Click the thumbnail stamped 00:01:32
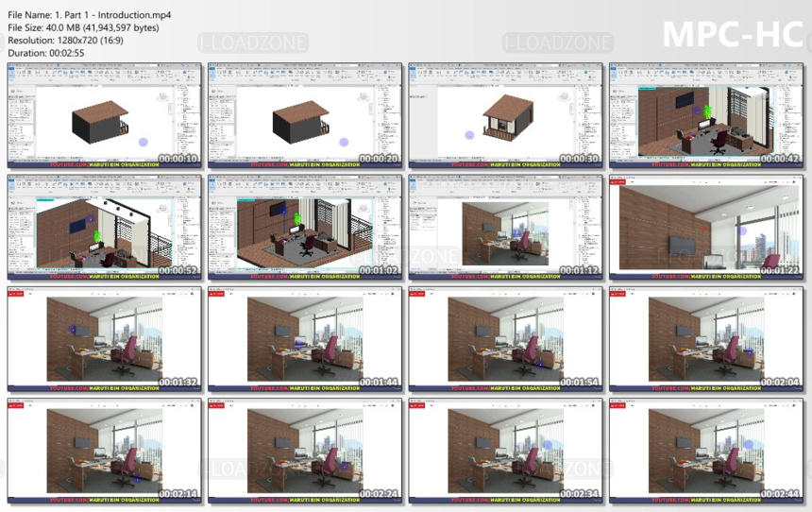 point(105,339)
